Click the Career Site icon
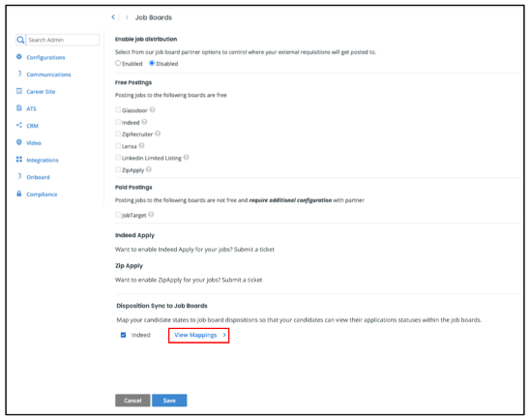 click(x=19, y=91)
